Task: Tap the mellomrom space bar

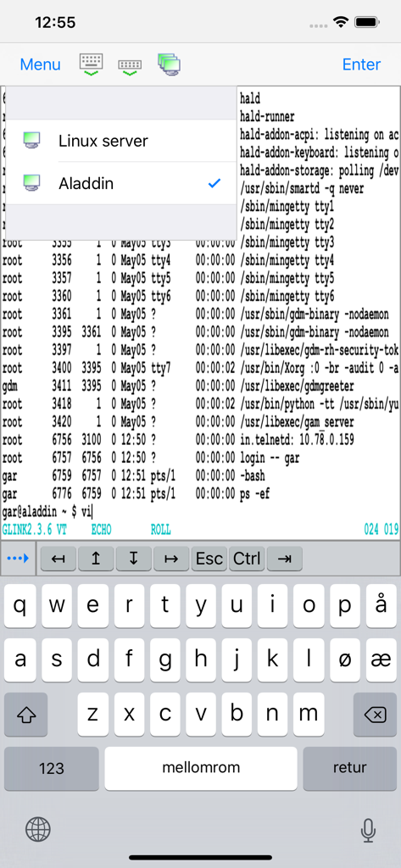Action: click(201, 768)
